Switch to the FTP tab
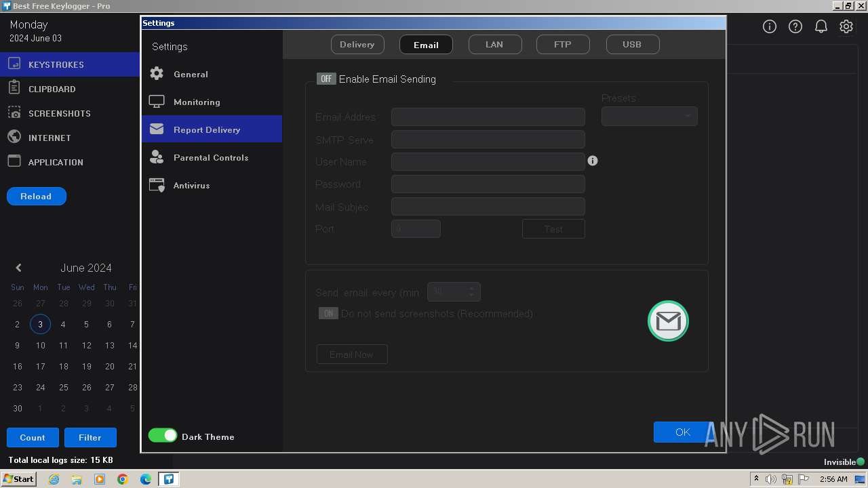This screenshot has width=868, height=488. click(563, 44)
